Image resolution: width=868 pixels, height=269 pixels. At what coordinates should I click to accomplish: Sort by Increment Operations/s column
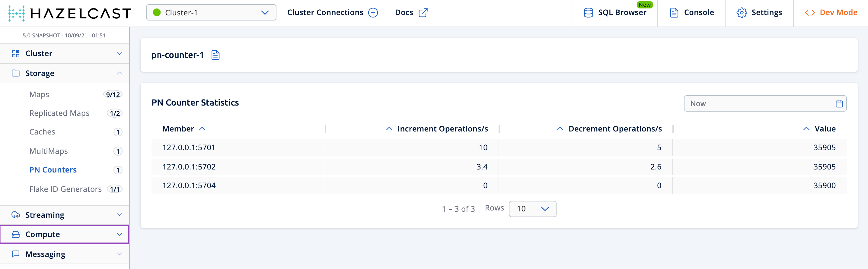pyautogui.click(x=442, y=128)
